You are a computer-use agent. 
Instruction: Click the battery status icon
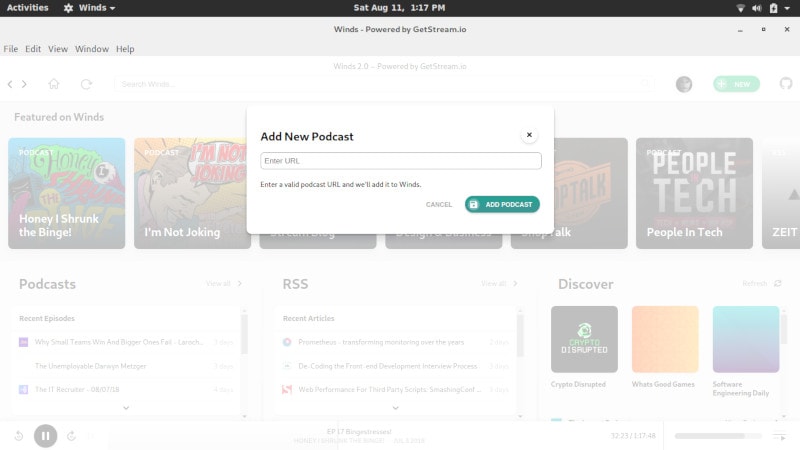pos(773,8)
